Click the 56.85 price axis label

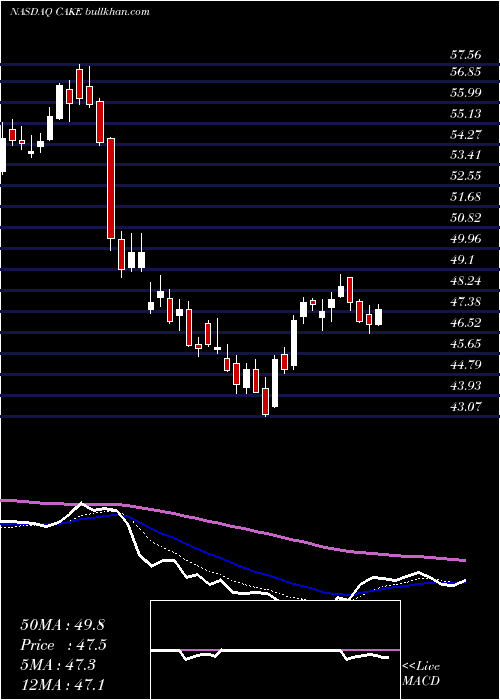pyautogui.click(x=465, y=72)
